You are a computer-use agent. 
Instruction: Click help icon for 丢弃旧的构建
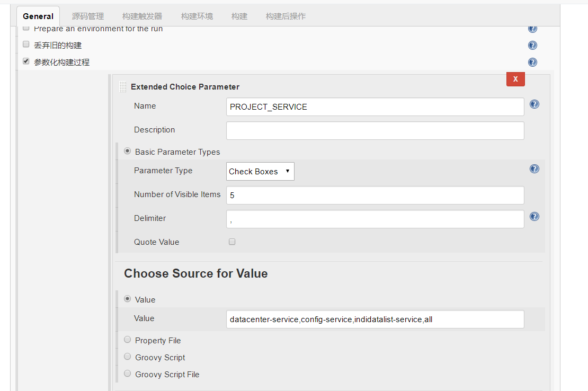[532, 46]
